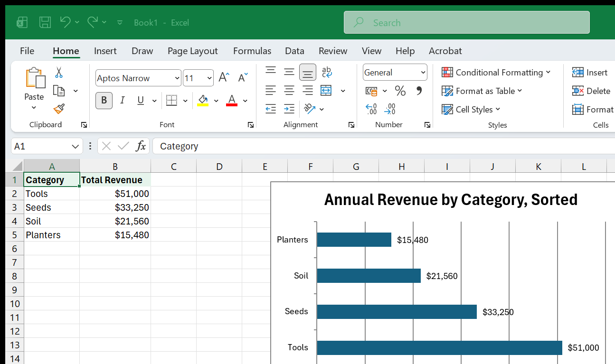615x364 pixels.
Task: Increase font size with the larger A
Action: click(x=224, y=78)
